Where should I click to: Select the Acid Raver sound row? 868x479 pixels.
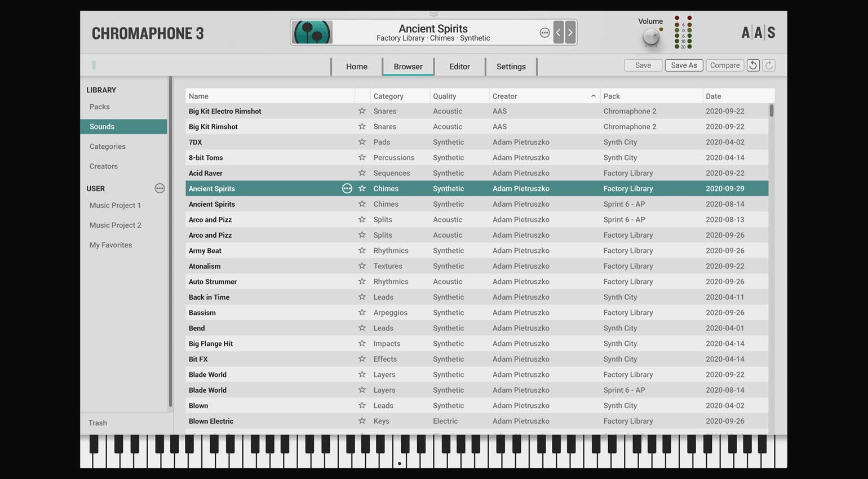coord(477,173)
